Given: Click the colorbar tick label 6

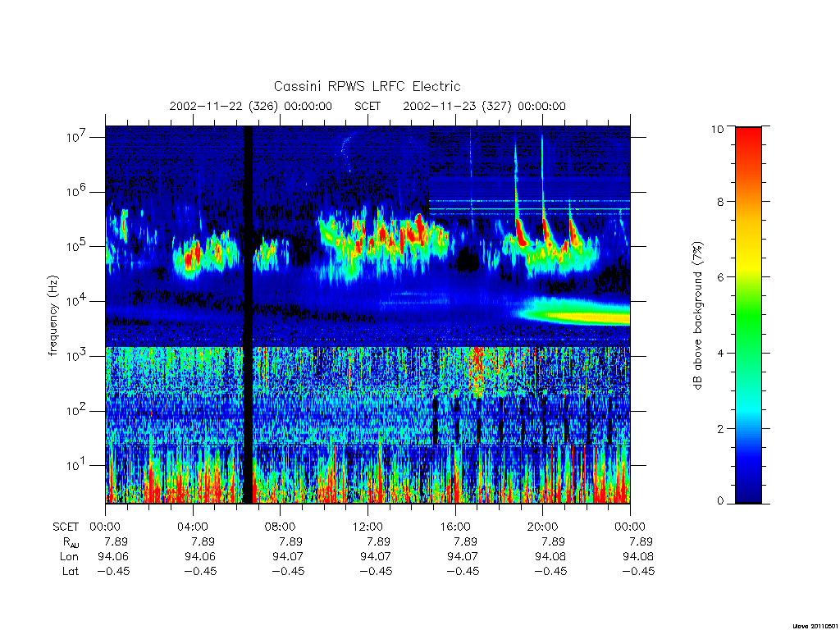Looking at the screenshot, I should point(720,277).
